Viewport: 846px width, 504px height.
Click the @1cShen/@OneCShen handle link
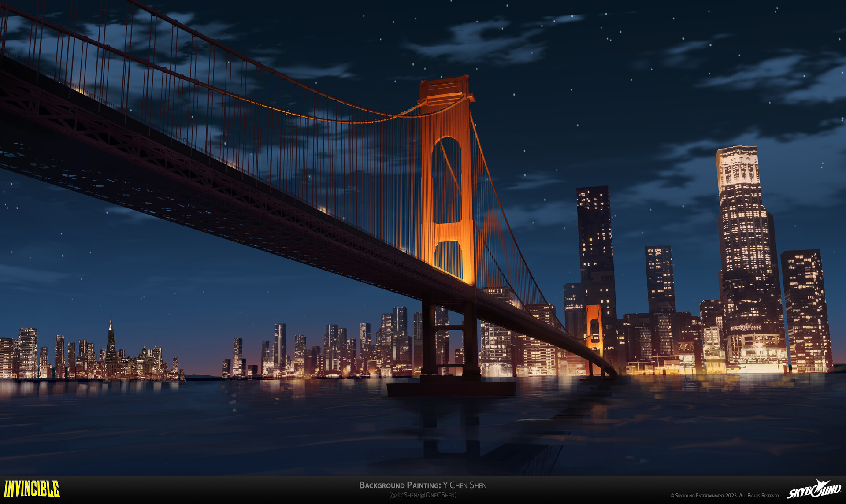423,494
